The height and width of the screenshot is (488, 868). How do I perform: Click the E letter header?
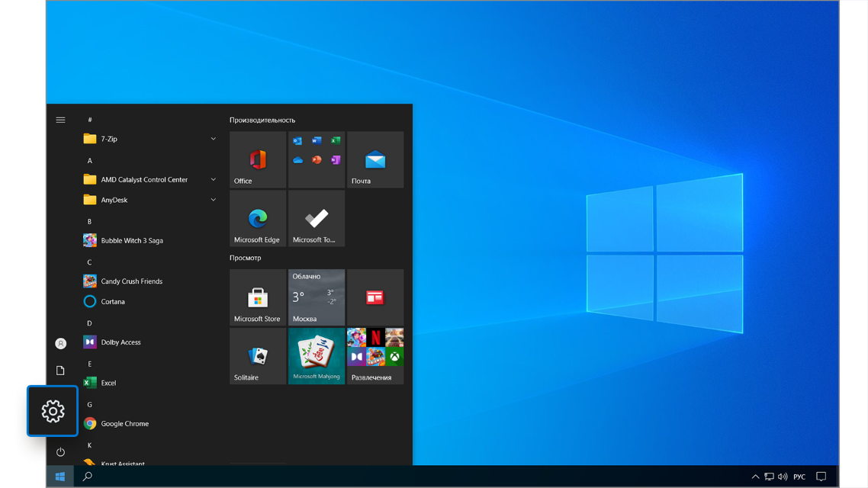(x=90, y=364)
